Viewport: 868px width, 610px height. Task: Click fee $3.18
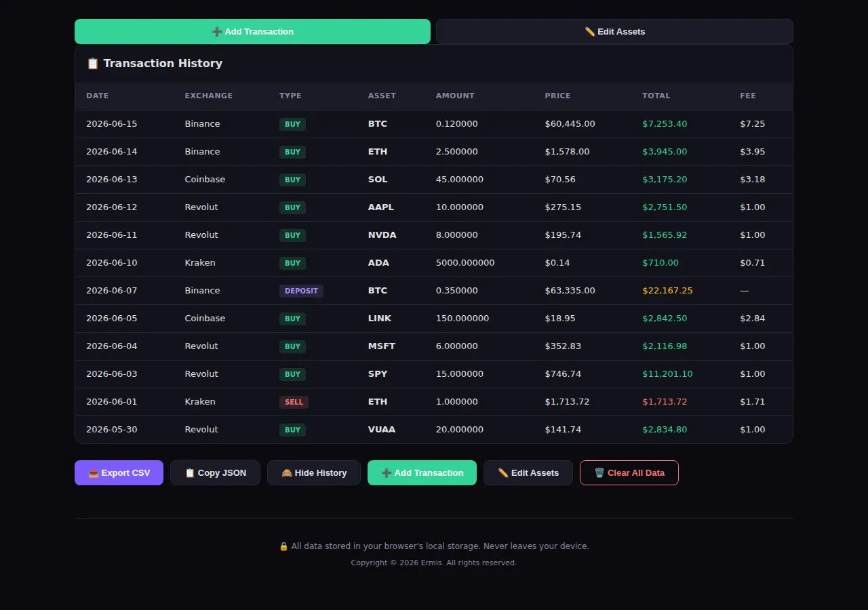click(x=753, y=180)
